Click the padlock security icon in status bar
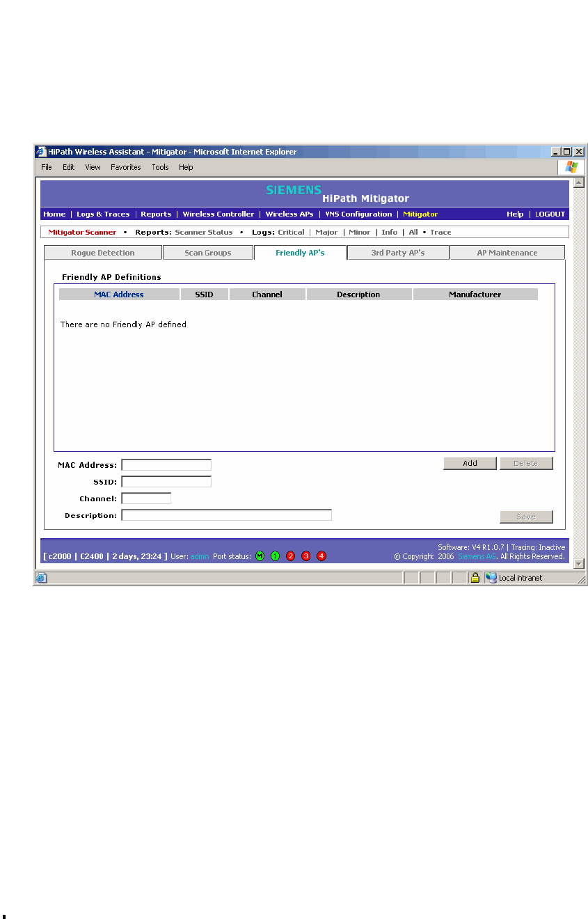This screenshot has width=588, height=919. [475, 577]
